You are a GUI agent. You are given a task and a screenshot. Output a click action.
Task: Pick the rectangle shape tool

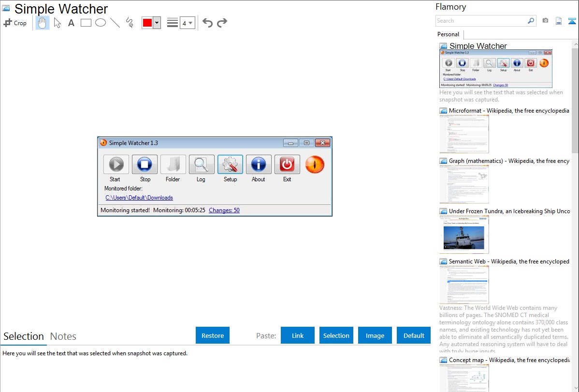click(x=86, y=23)
